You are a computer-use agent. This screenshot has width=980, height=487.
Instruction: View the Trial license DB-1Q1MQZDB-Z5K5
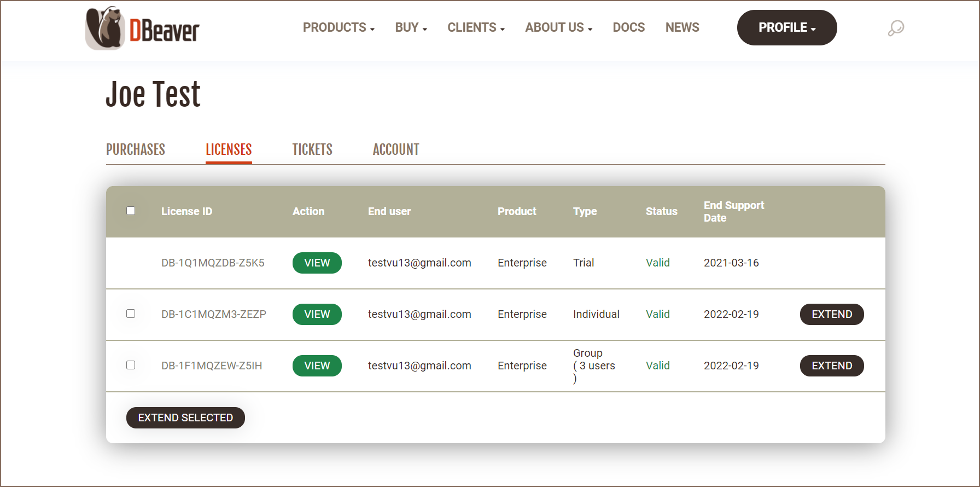(317, 263)
